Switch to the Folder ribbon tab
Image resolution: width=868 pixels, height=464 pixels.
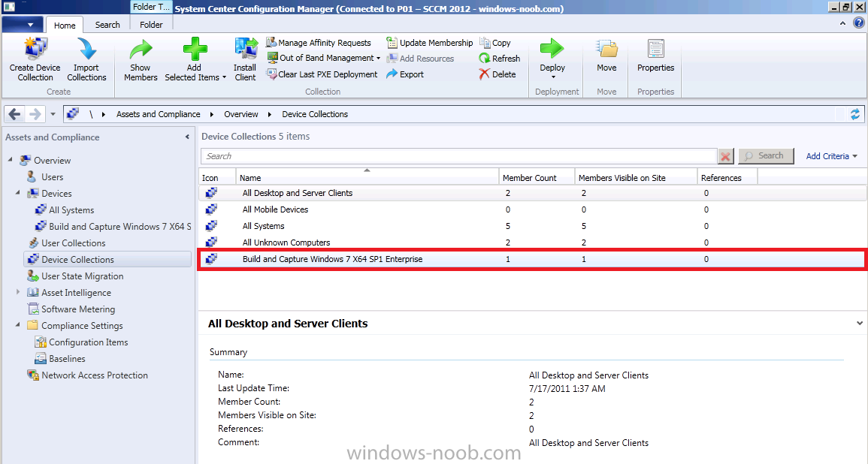click(x=151, y=25)
